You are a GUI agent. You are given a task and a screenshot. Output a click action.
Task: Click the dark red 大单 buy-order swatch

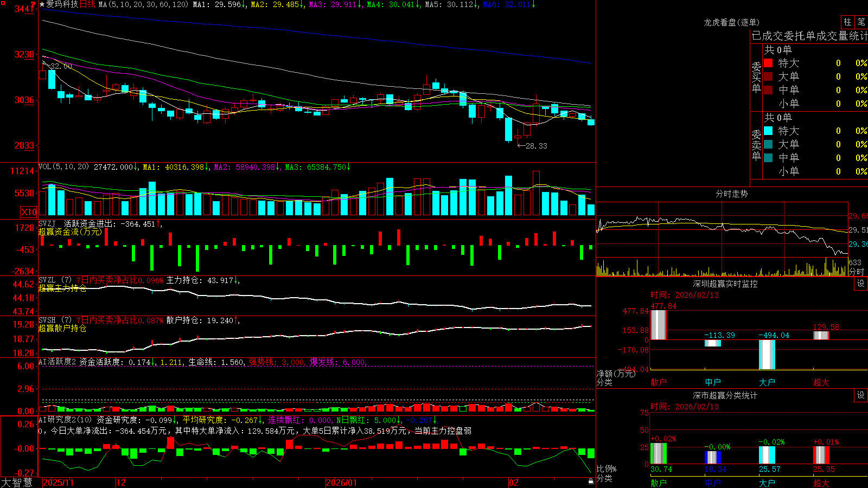[x=768, y=76]
